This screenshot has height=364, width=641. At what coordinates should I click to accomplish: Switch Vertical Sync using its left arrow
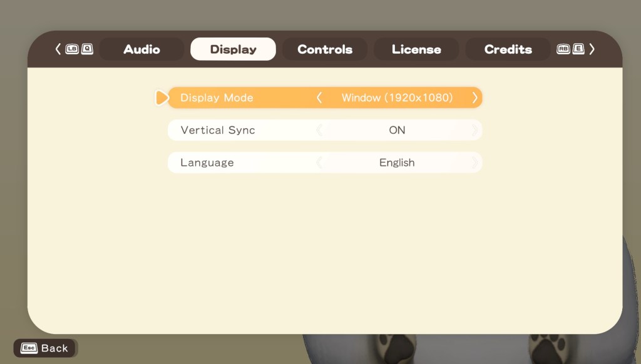[320, 130]
